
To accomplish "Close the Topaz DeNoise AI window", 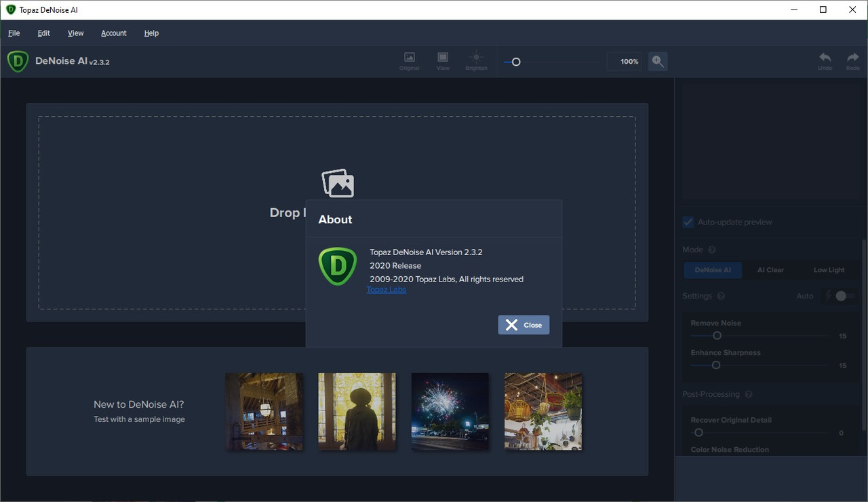I will [853, 9].
